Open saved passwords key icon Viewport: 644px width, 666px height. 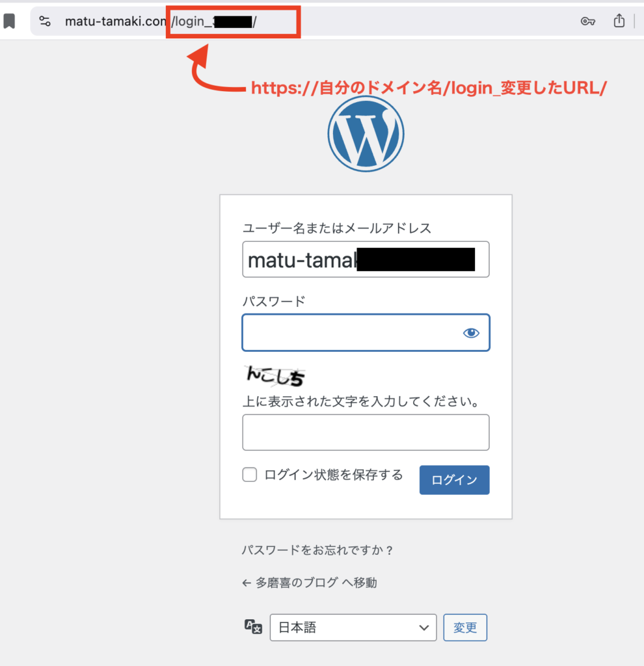[x=588, y=21]
